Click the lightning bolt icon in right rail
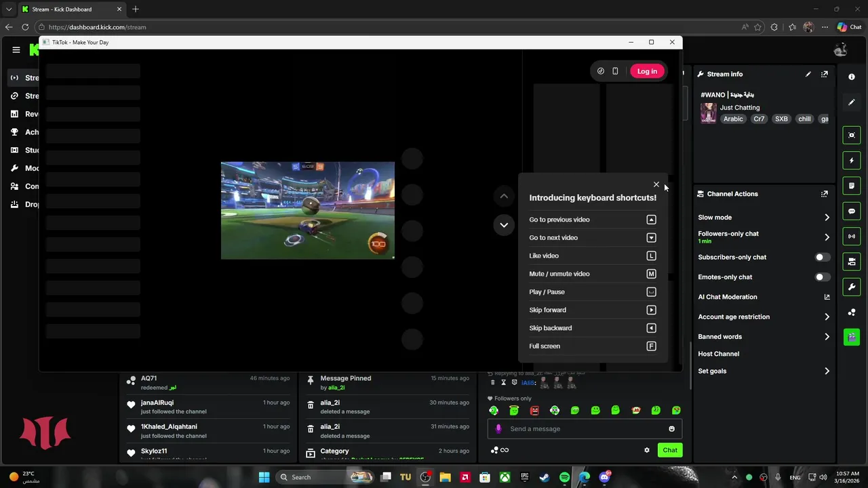Viewport: 868px width, 488px height. (852, 161)
